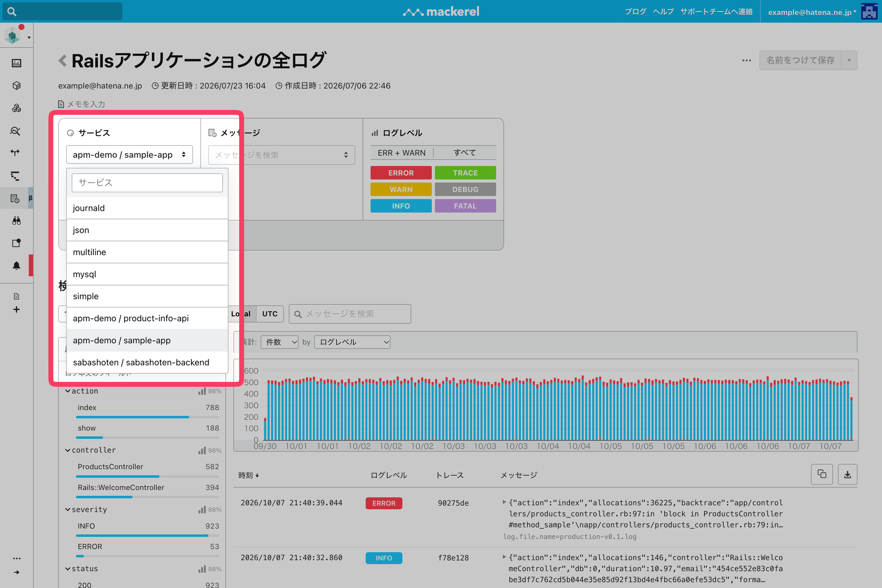Click the plus add icon in sidebar
The image size is (882, 588).
(16, 310)
